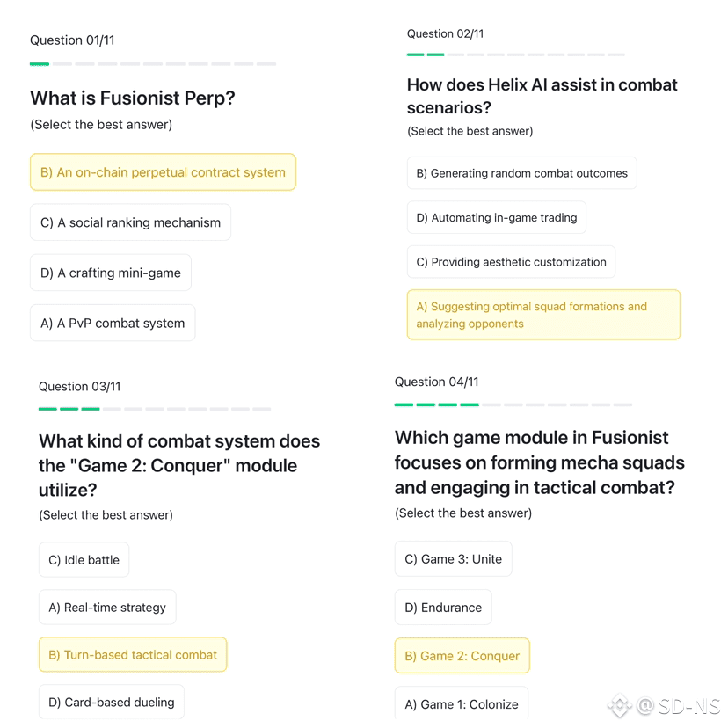Select A) Game 1: Colonize

click(462, 704)
